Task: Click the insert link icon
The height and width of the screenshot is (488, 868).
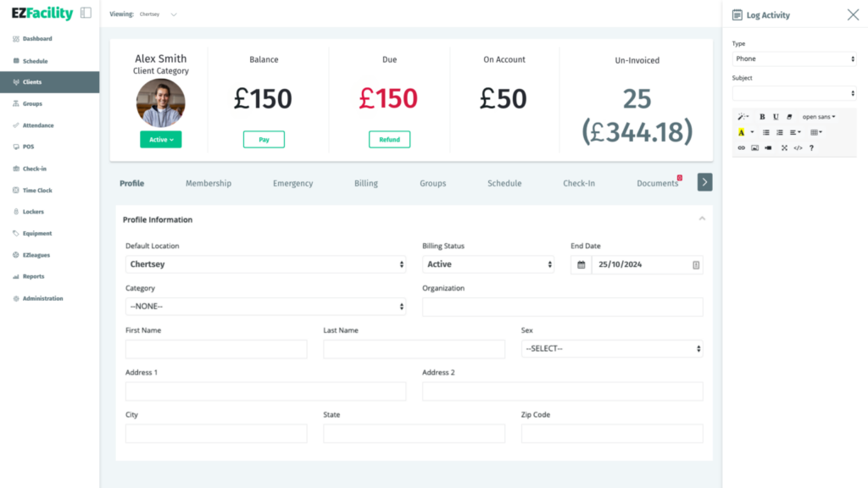Action: 741,147
